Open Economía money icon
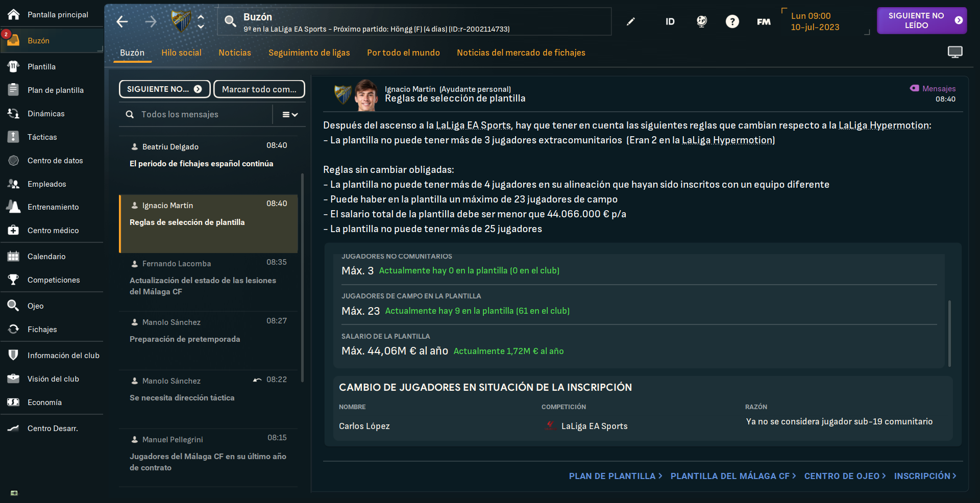Screen dimensions: 980x503 point(14,402)
